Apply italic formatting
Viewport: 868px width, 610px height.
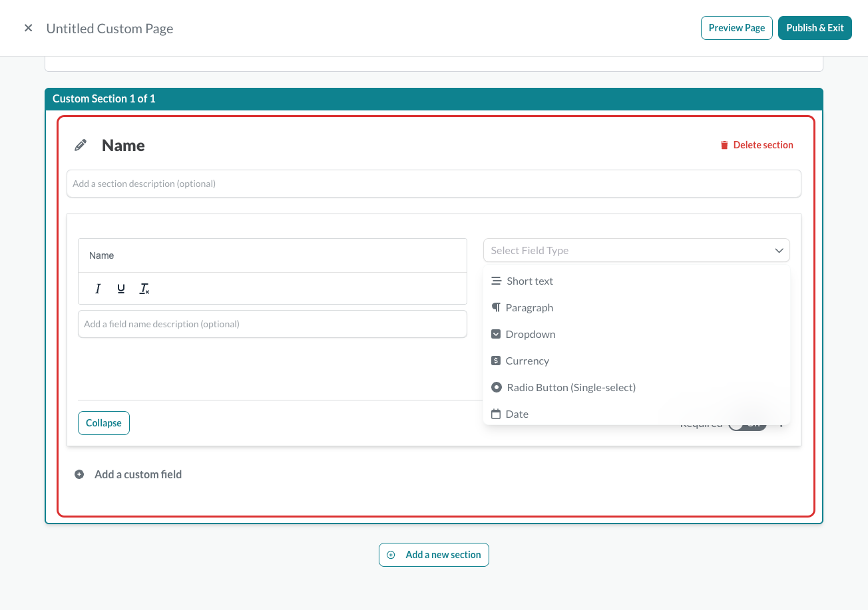(98, 289)
